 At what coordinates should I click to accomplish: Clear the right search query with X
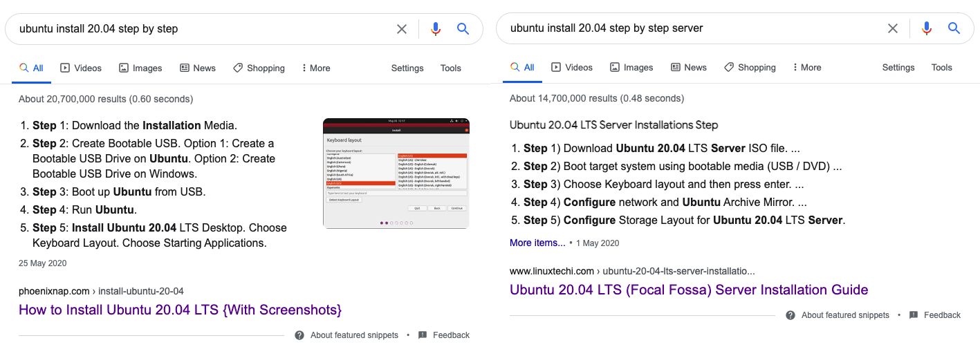893,28
